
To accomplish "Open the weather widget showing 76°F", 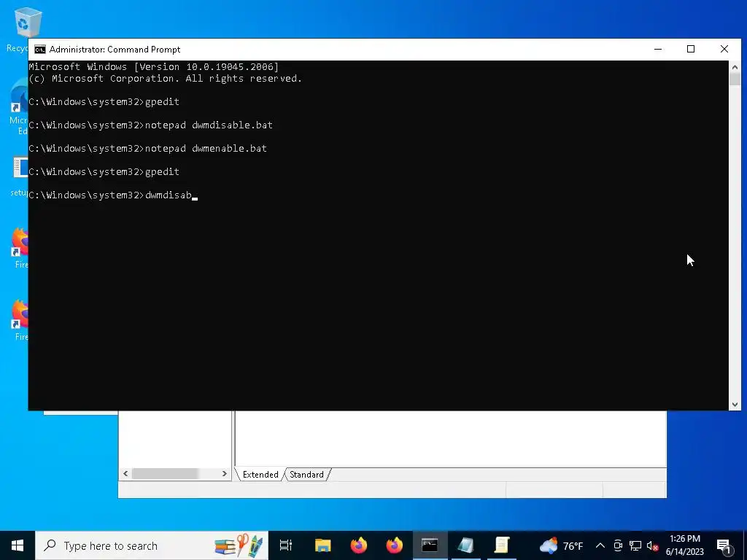I will click(x=561, y=545).
